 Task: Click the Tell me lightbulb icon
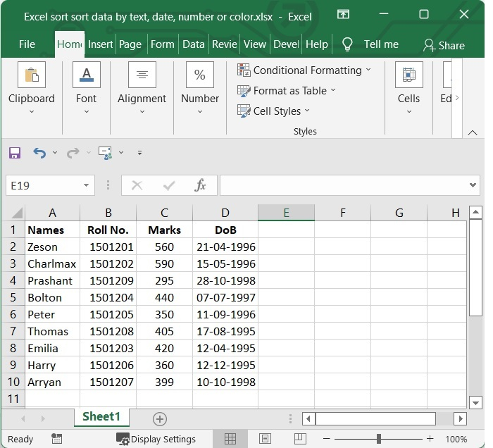pos(347,44)
